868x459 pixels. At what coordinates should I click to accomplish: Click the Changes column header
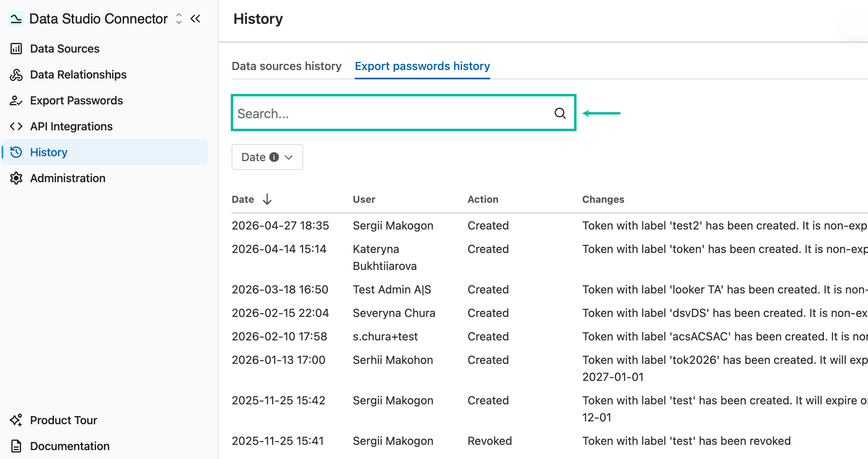[x=603, y=199]
